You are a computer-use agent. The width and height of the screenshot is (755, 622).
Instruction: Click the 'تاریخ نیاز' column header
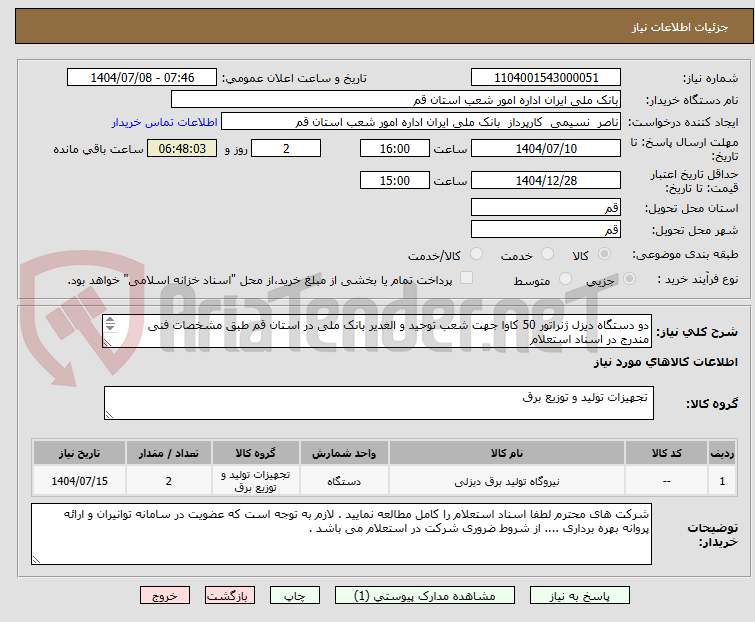click(79, 453)
